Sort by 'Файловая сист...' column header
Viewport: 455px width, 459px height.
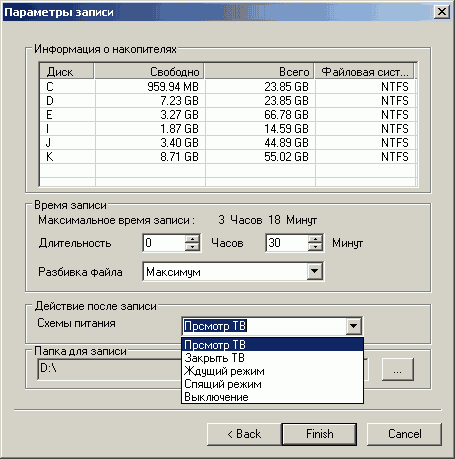(365, 71)
